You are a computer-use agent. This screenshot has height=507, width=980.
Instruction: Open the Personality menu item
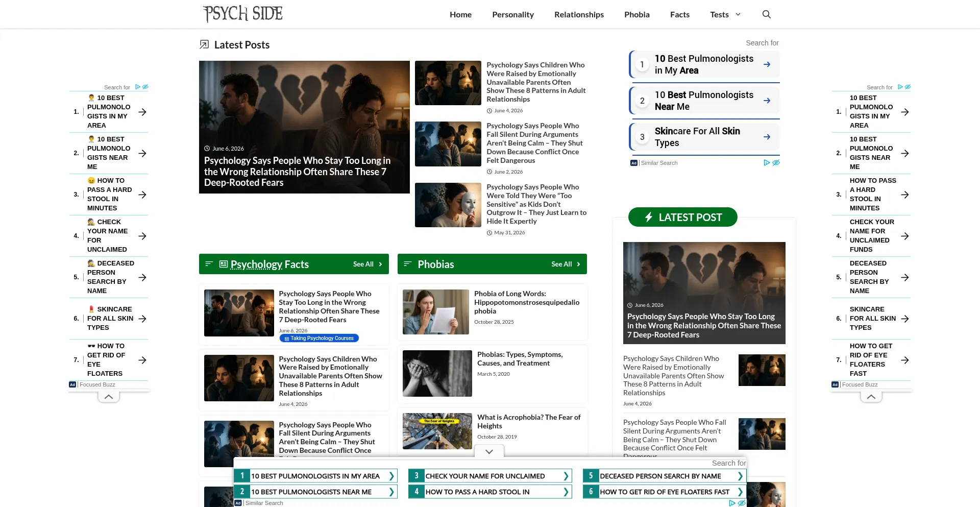click(513, 14)
